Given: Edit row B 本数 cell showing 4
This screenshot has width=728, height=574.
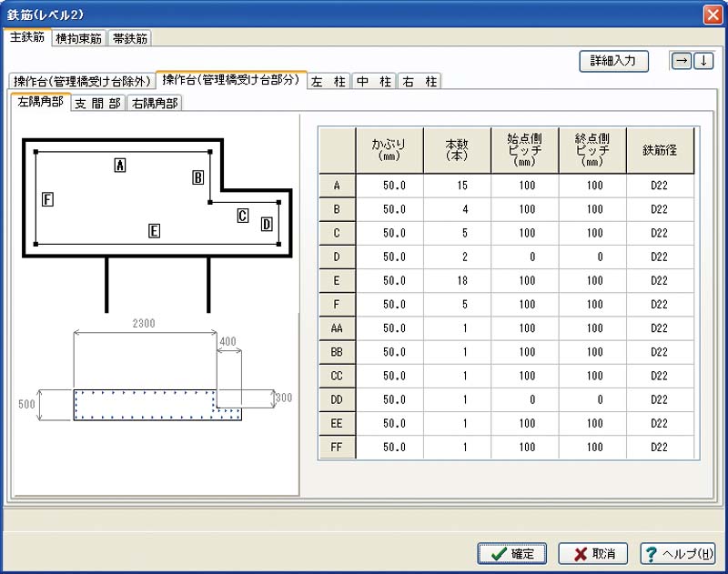Looking at the screenshot, I should point(458,209).
